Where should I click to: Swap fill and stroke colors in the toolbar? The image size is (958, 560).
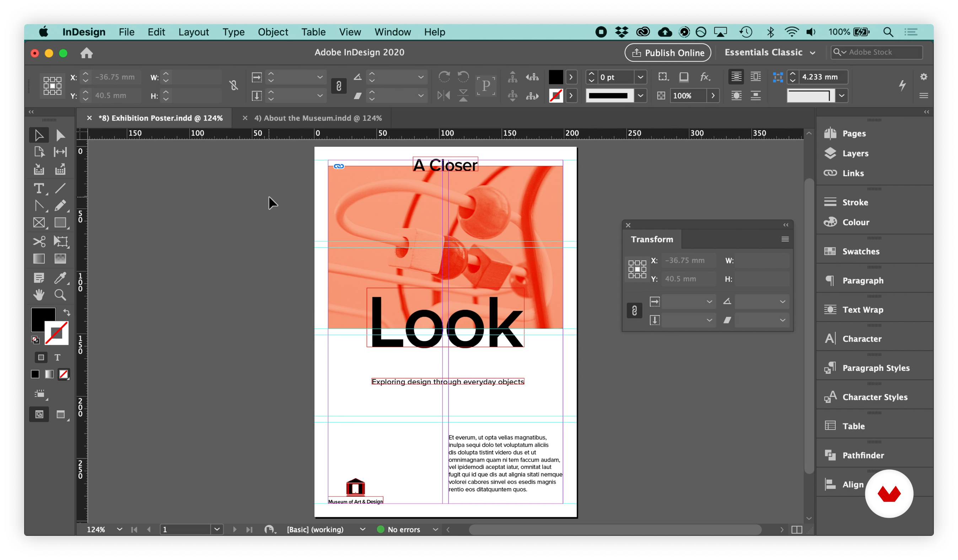click(x=67, y=312)
